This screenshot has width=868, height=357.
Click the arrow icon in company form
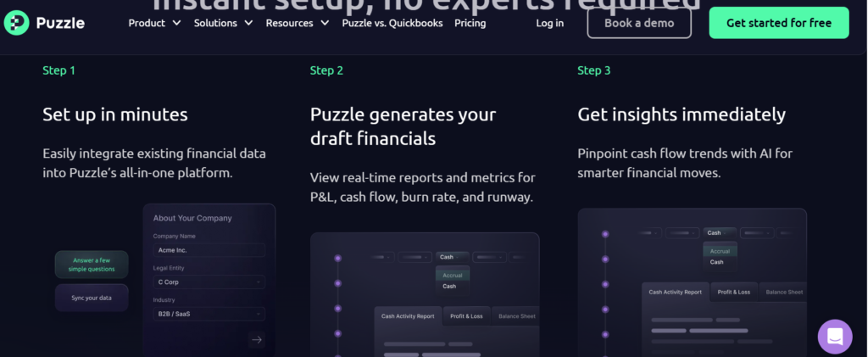click(257, 339)
